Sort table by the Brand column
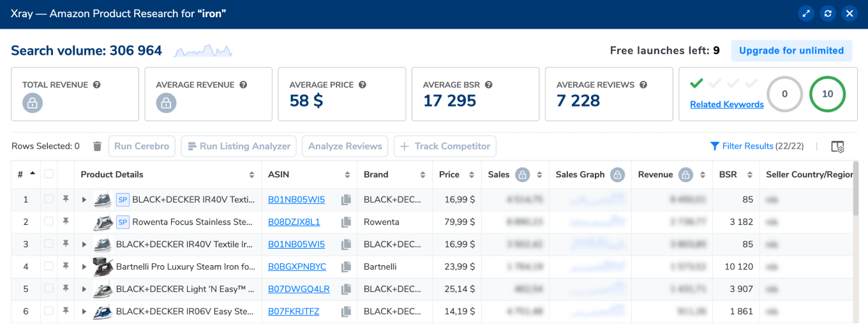This screenshot has width=868, height=334. click(423, 175)
